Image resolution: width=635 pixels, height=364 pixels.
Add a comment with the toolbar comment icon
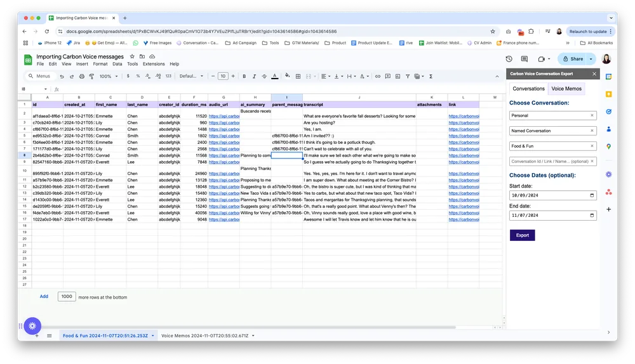[387, 77]
